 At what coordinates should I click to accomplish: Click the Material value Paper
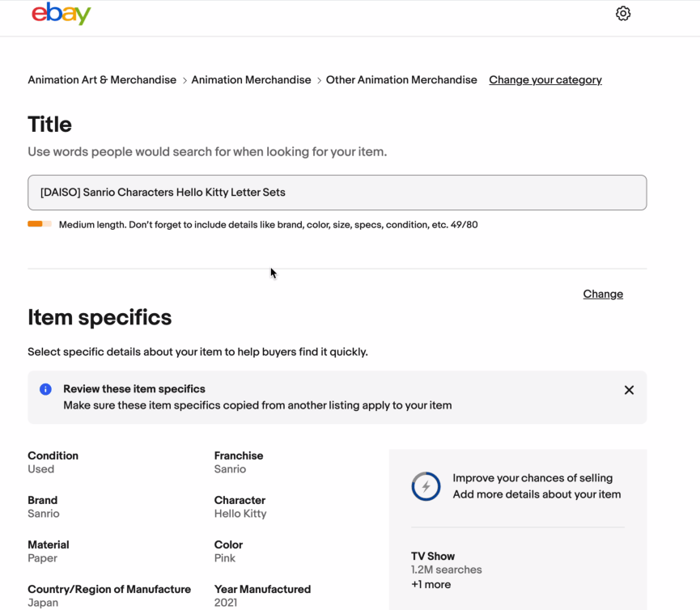pos(42,558)
